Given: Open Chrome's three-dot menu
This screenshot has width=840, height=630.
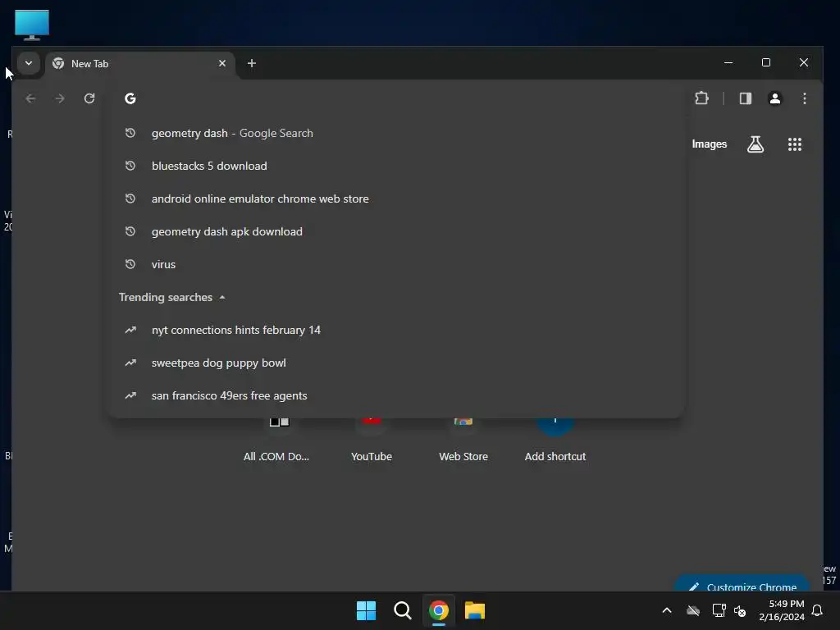Looking at the screenshot, I should click(x=804, y=98).
